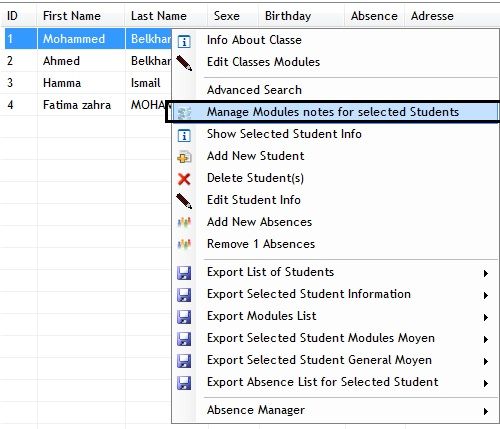The image size is (500, 429).
Task: Click the pencil icon beside Edit Student Info
Action: click(x=184, y=201)
